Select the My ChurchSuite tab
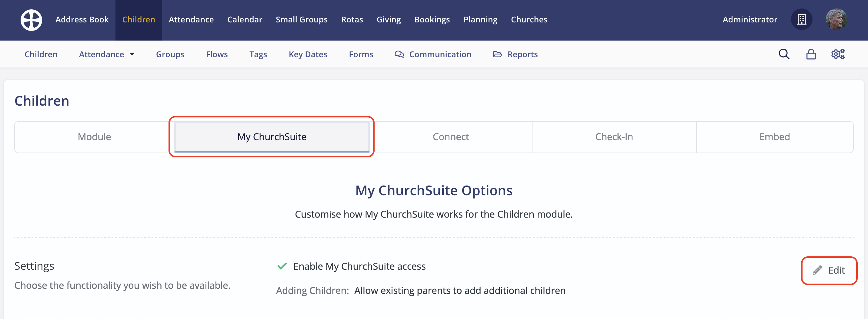The height and width of the screenshot is (319, 868). pyautogui.click(x=272, y=136)
